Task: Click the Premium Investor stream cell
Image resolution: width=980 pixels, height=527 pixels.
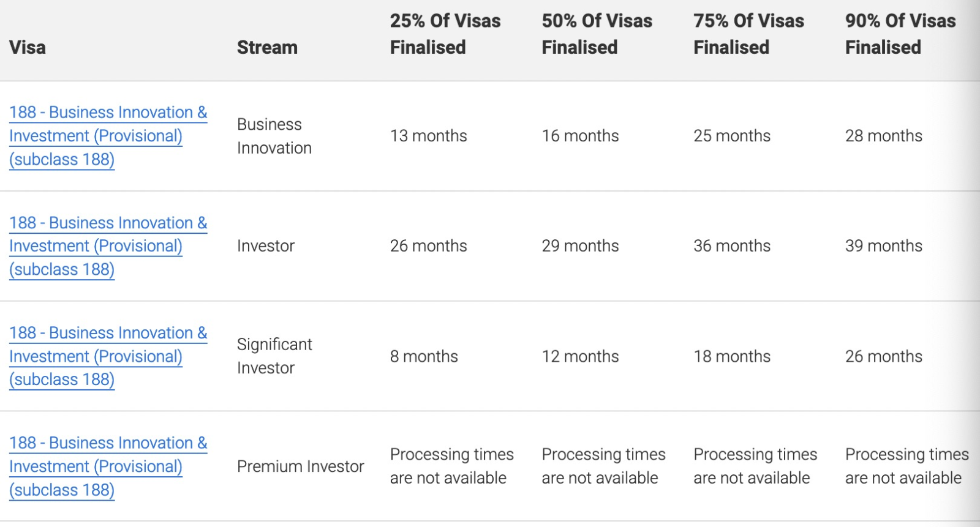Action: (300, 466)
